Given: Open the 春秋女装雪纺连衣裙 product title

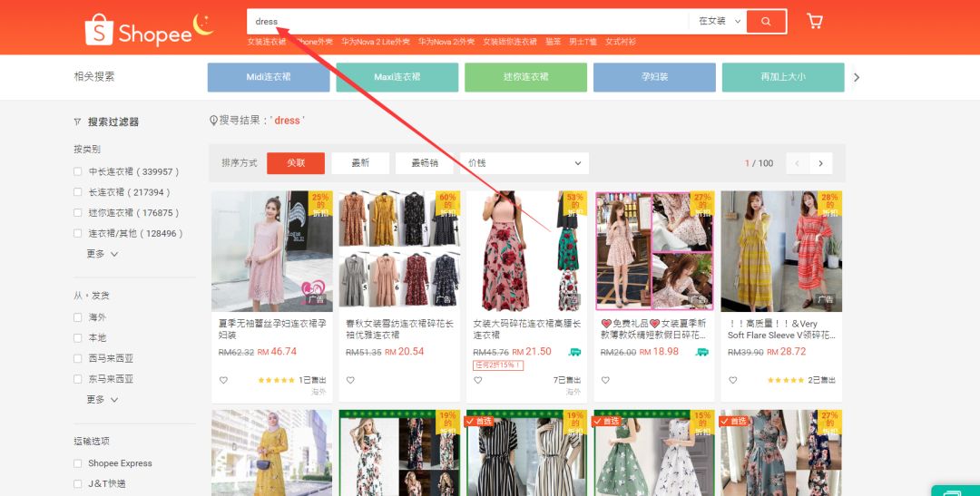Looking at the screenshot, I should (x=399, y=329).
